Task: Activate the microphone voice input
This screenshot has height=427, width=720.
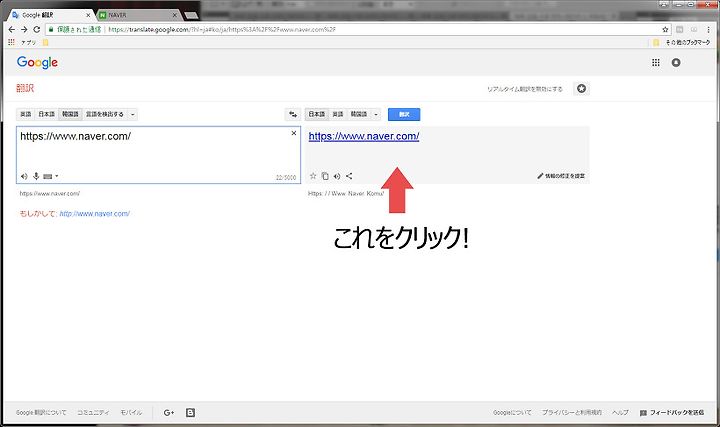Action: (36, 176)
